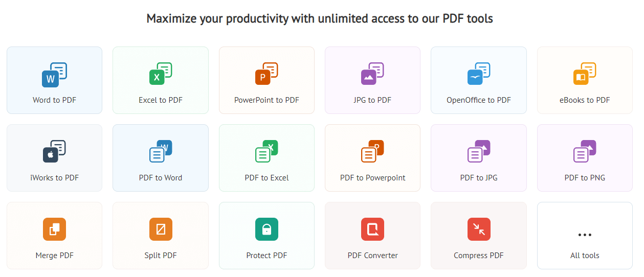Open the PowerPoint to PDF icon
Viewport: 644px width, 277px height.
click(267, 75)
